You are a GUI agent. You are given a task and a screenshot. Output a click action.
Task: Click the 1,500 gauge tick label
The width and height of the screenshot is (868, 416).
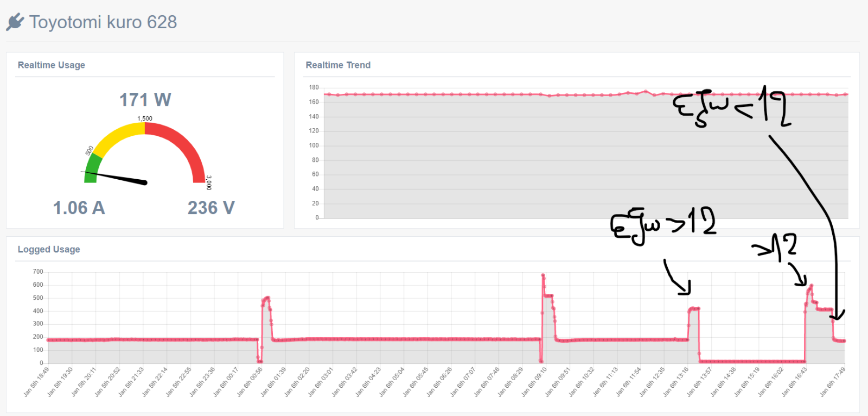pos(145,118)
